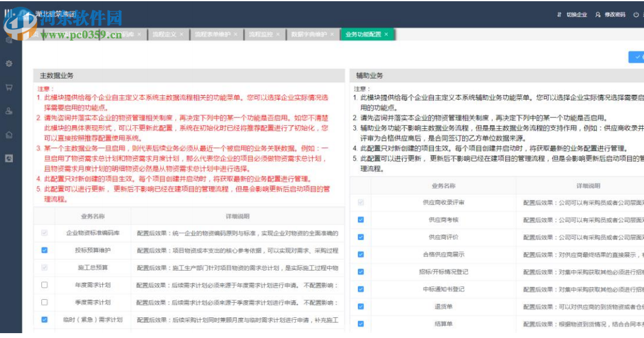Click the 年度需求计划 name cell
Image resolution: width=644 pixels, height=338 pixels.
click(x=93, y=285)
